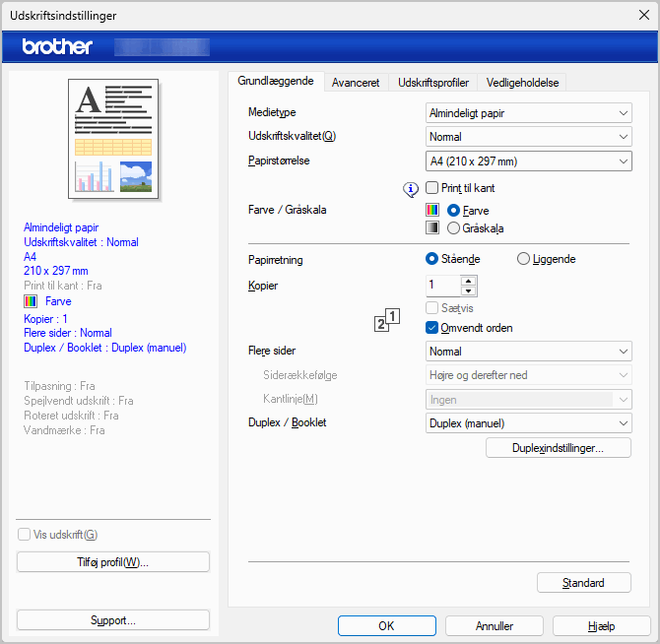Click the Support... button
The width and height of the screenshot is (660, 644).
[113, 620]
